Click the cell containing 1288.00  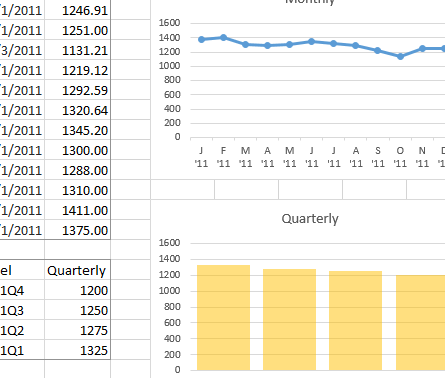(77, 170)
